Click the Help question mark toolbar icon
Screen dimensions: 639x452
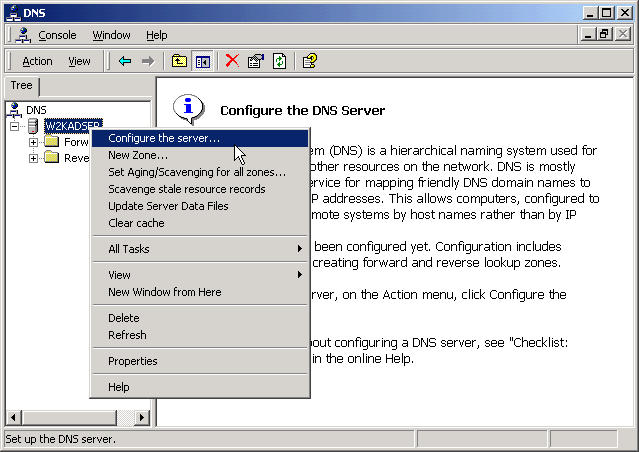310,61
